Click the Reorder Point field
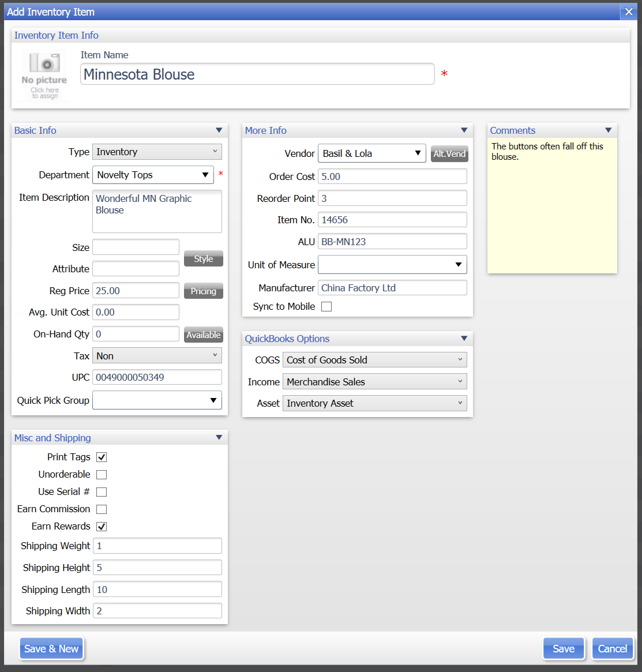Viewport: 642px width, 672px height. click(x=393, y=198)
